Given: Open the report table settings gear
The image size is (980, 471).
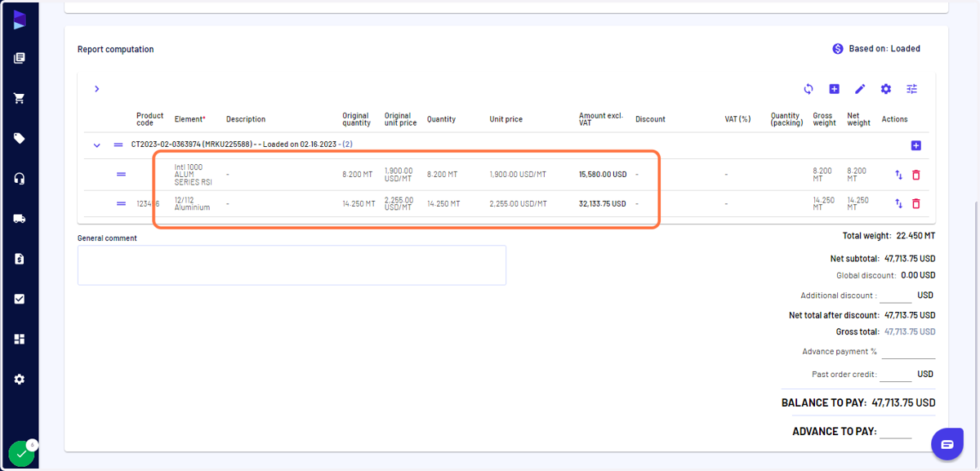Looking at the screenshot, I should point(885,89).
